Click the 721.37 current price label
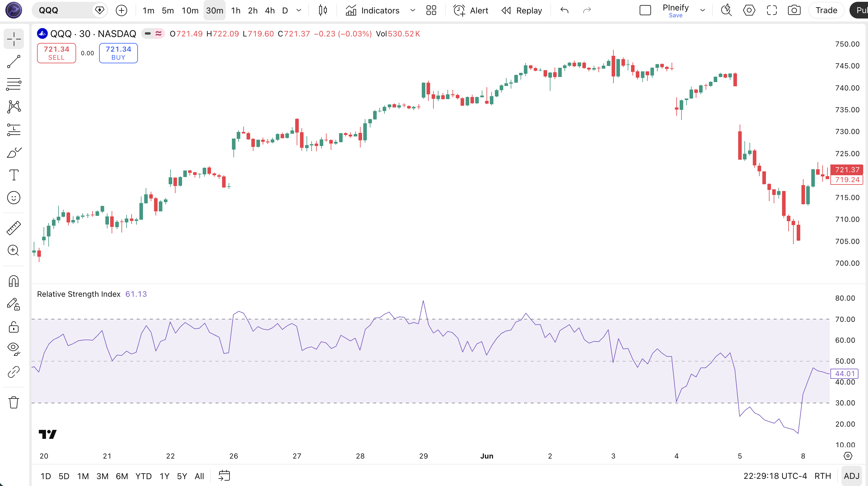The width and height of the screenshot is (868, 486). click(847, 170)
